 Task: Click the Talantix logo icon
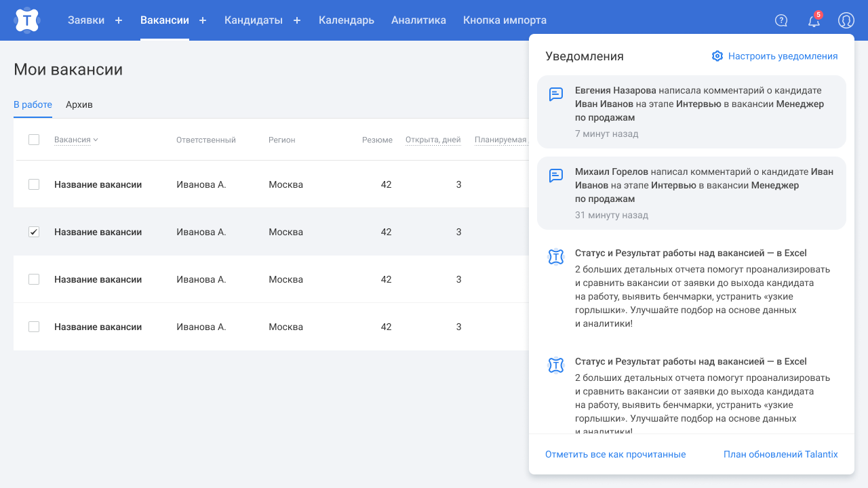27,20
